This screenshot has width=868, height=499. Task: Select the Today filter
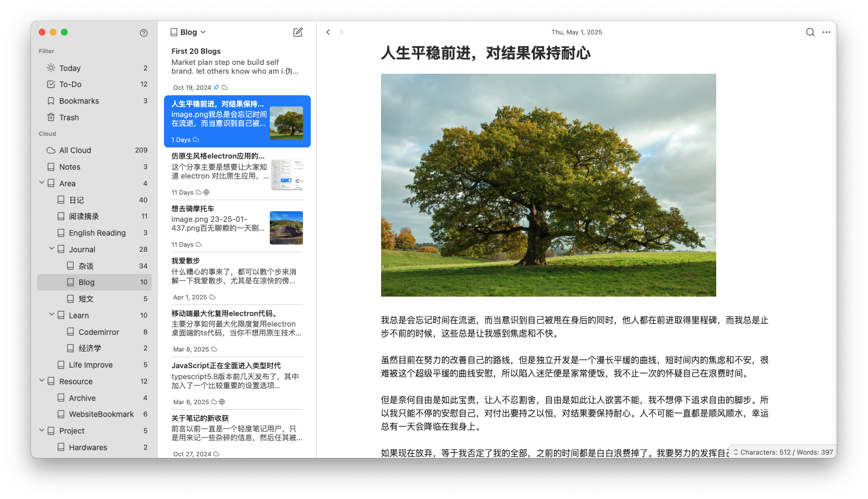coord(94,68)
